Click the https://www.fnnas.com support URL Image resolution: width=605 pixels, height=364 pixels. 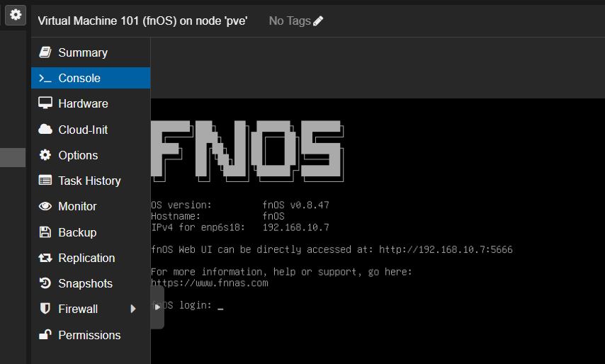(210, 283)
